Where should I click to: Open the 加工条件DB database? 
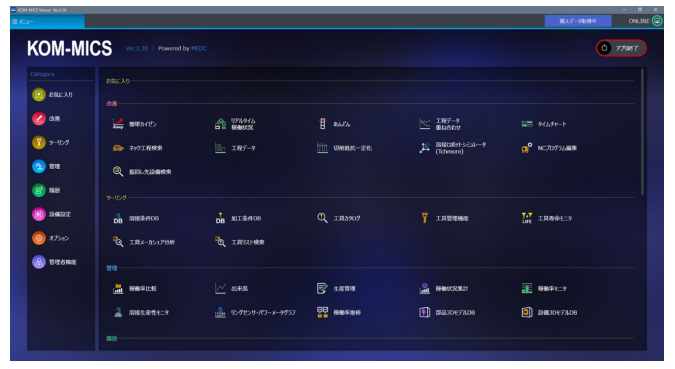pos(238,218)
